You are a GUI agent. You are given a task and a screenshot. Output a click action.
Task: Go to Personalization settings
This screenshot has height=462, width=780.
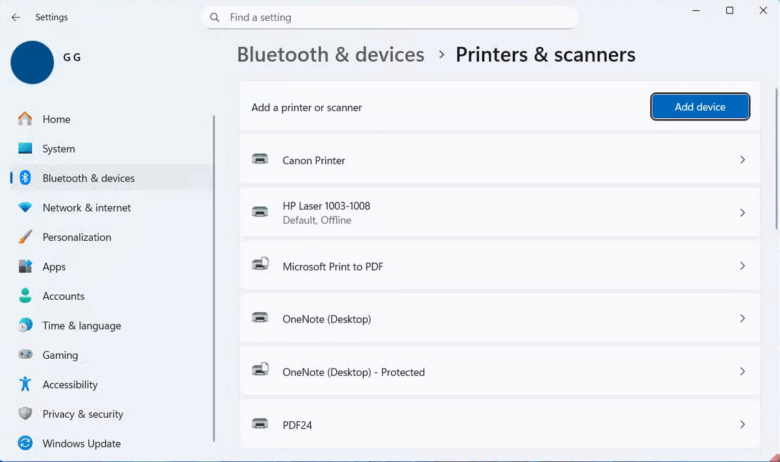pos(76,237)
